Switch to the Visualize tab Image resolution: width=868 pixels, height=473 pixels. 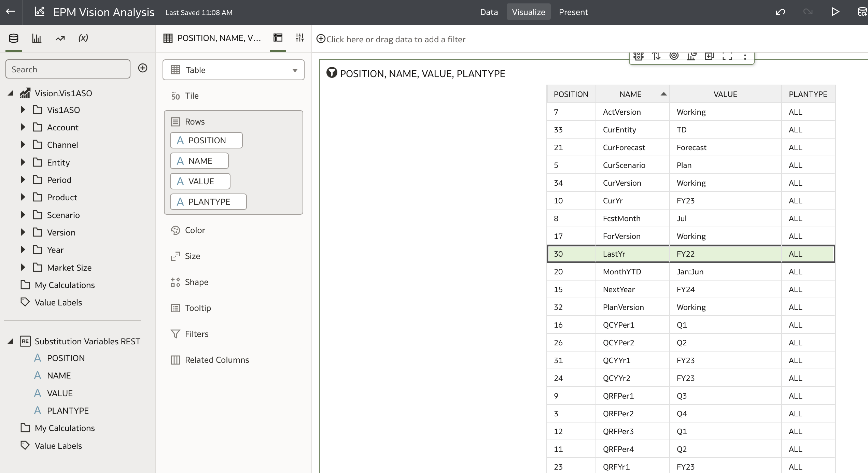(529, 12)
